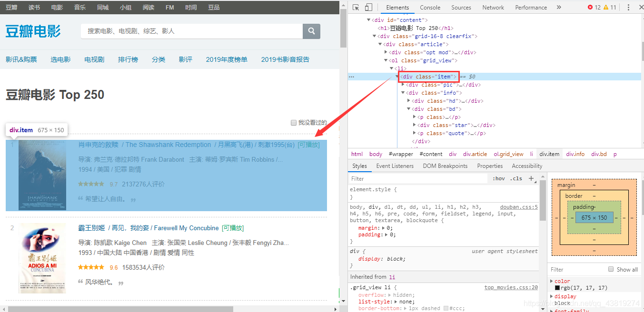Viewport: 644px width, 312px height.
Task: Expand the div class="pic" node
Action: tap(403, 85)
